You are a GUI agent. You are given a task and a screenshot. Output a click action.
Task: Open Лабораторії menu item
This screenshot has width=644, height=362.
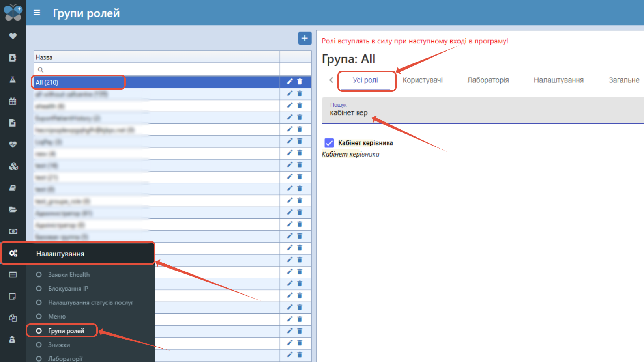pos(65,358)
